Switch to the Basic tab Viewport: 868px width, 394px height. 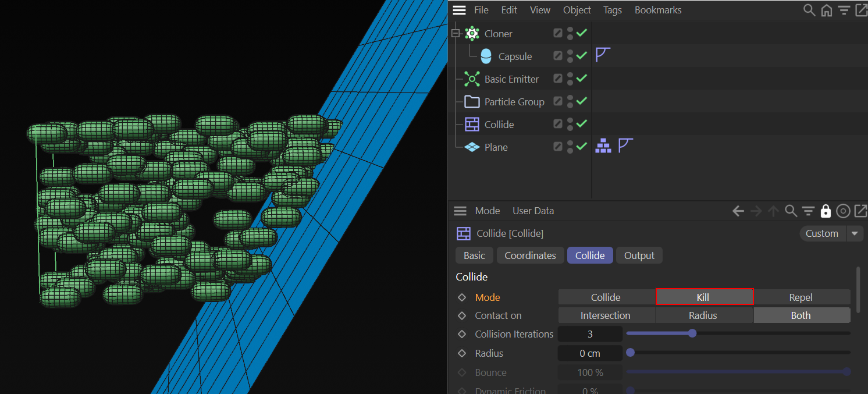click(x=474, y=255)
